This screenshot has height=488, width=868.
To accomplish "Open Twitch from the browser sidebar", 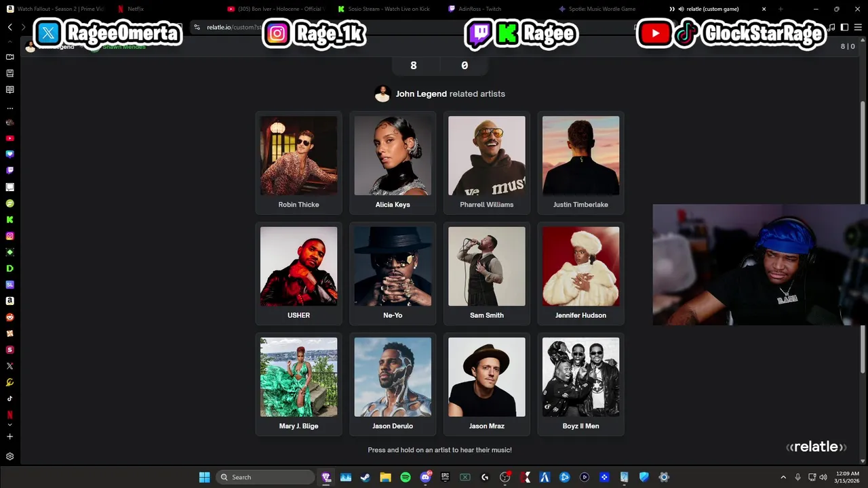I will [9, 171].
